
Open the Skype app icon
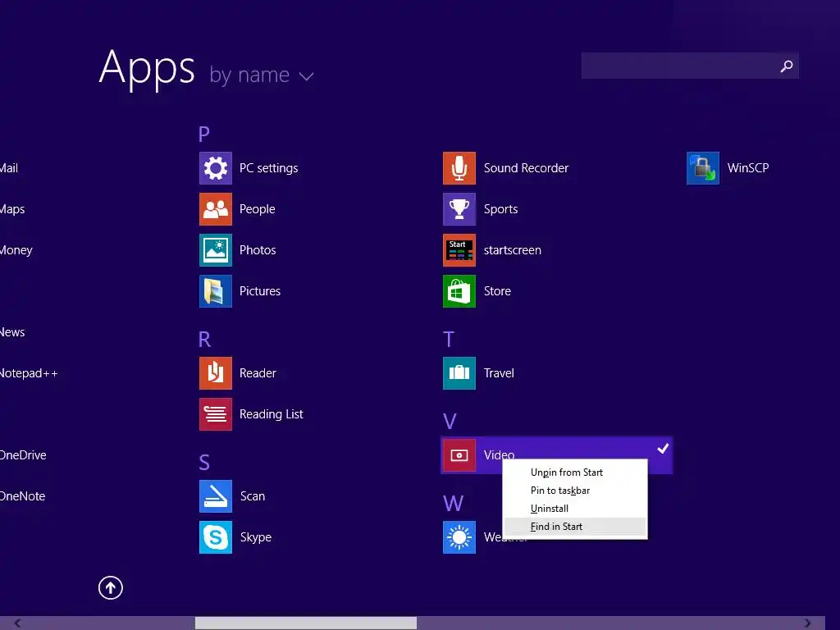click(x=216, y=536)
